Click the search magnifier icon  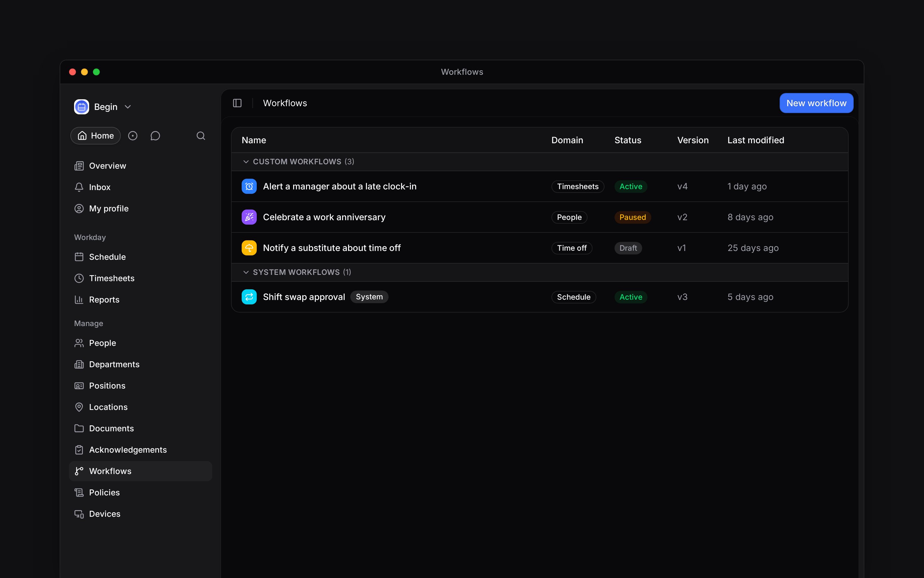[x=201, y=136]
